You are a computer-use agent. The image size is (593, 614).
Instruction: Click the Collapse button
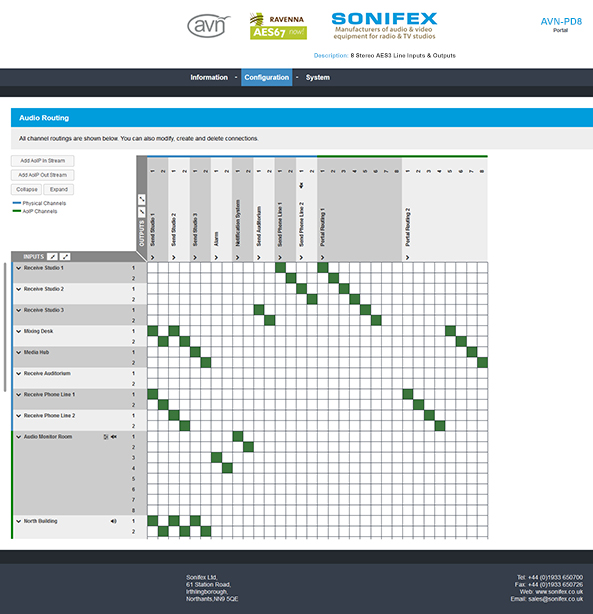27,190
